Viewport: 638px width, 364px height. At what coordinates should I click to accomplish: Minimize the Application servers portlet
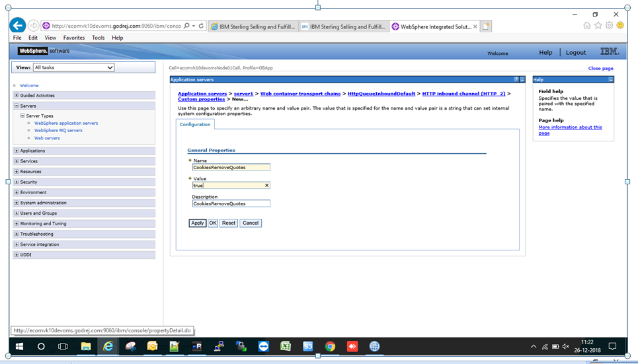[x=522, y=80]
